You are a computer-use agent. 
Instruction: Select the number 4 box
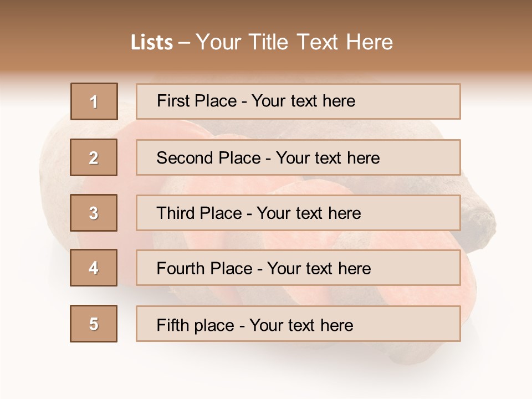94,268
